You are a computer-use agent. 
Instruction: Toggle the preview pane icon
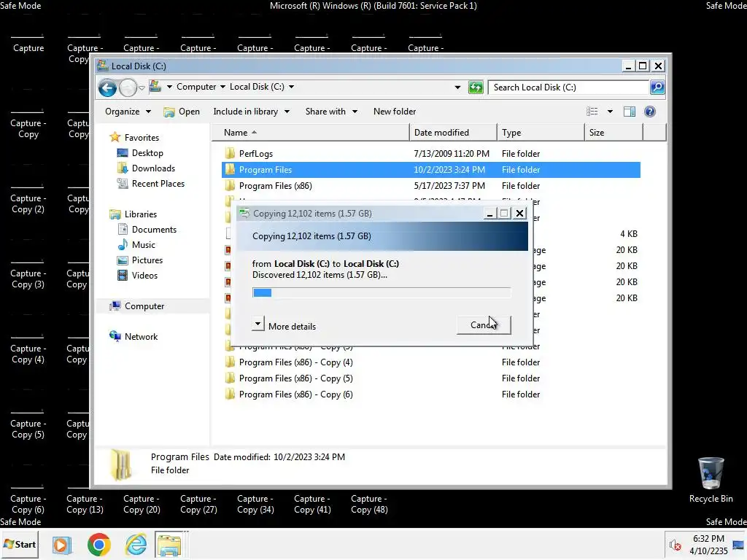point(630,112)
